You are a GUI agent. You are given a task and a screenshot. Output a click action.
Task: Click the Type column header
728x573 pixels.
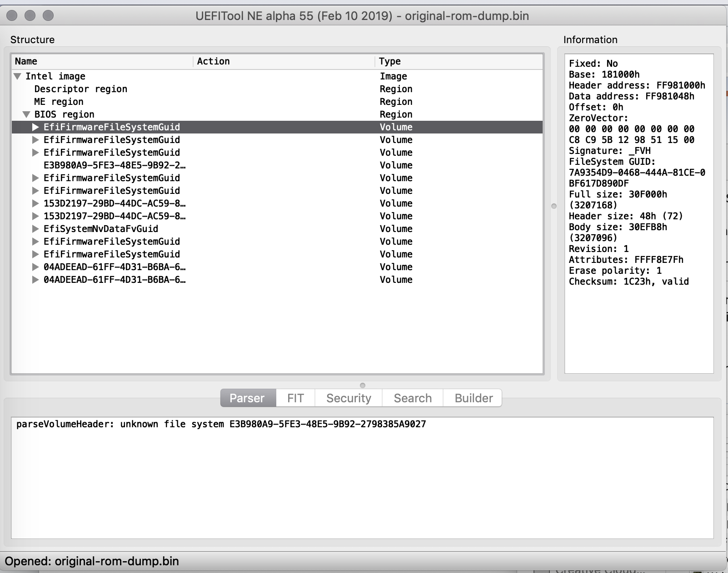coord(459,61)
